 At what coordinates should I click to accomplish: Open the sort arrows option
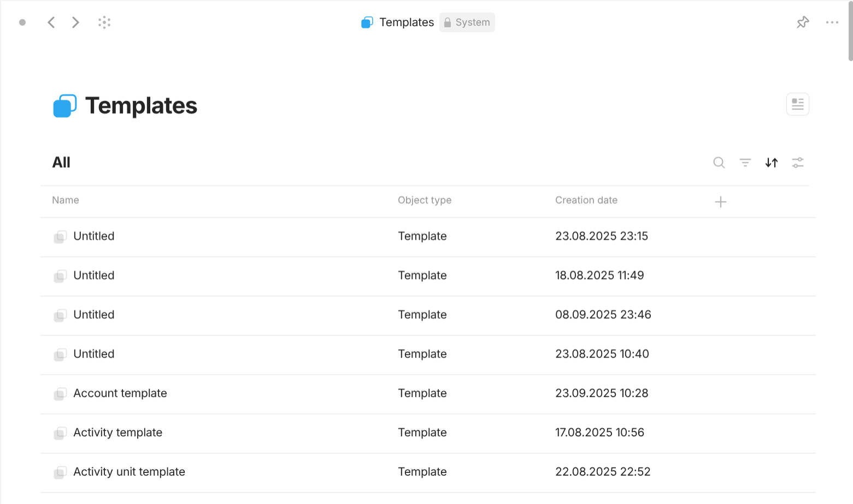point(771,163)
